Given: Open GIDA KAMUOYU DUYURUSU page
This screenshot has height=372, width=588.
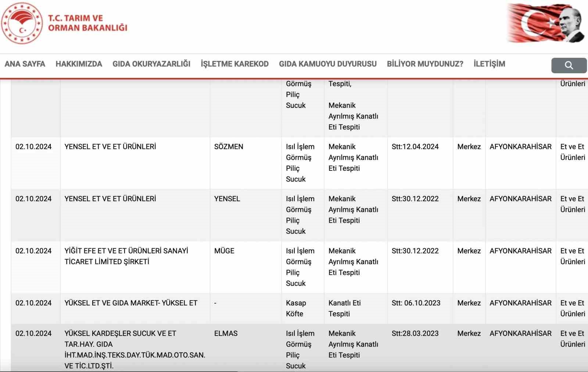Looking at the screenshot, I should (x=328, y=64).
